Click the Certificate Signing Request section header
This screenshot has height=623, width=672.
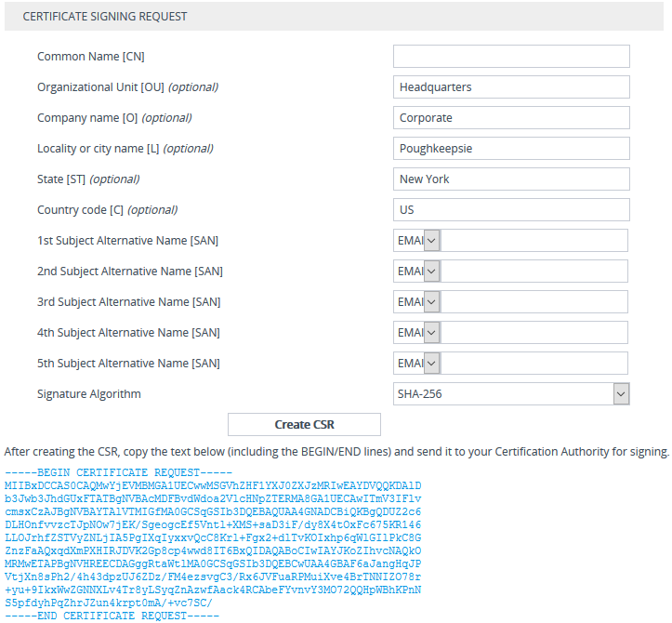(x=105, y=17)
